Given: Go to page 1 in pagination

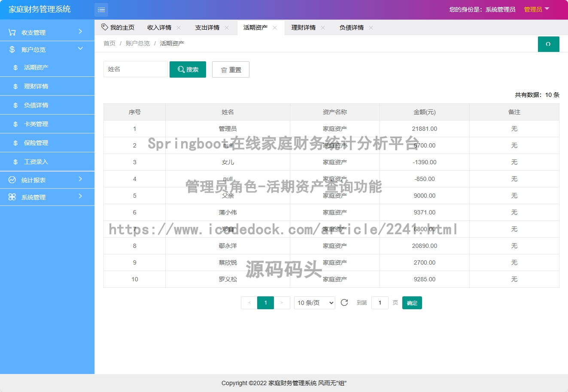Looking at the screenshot, I should point(265,303).
